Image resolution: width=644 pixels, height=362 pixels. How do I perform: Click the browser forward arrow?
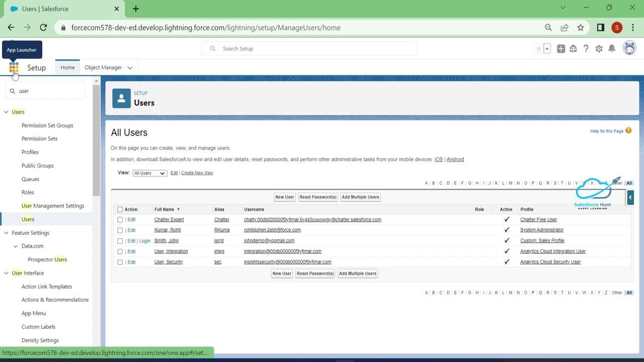(x=27, y=28)
